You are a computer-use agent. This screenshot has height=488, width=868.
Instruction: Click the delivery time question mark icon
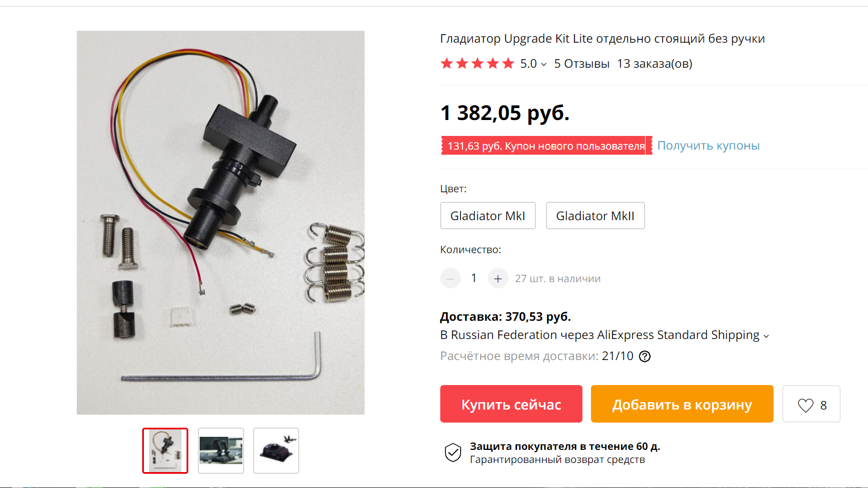tap(644, 357)
